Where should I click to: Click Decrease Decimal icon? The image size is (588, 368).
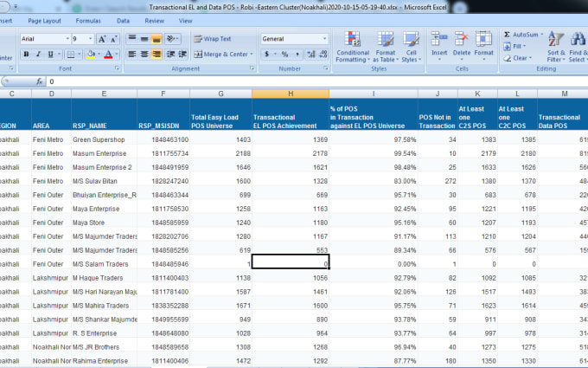pos(323,55)
